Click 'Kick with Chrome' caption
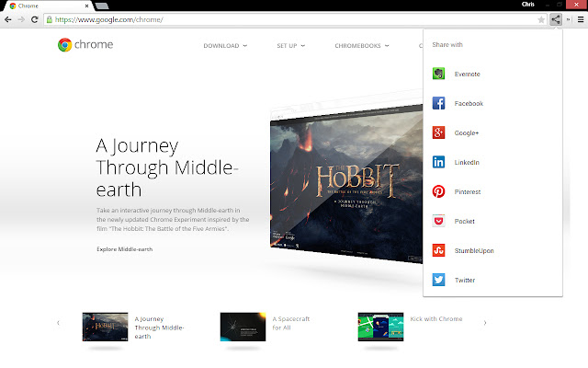This screenshot has height=368, width=588. tap(436, 319)
